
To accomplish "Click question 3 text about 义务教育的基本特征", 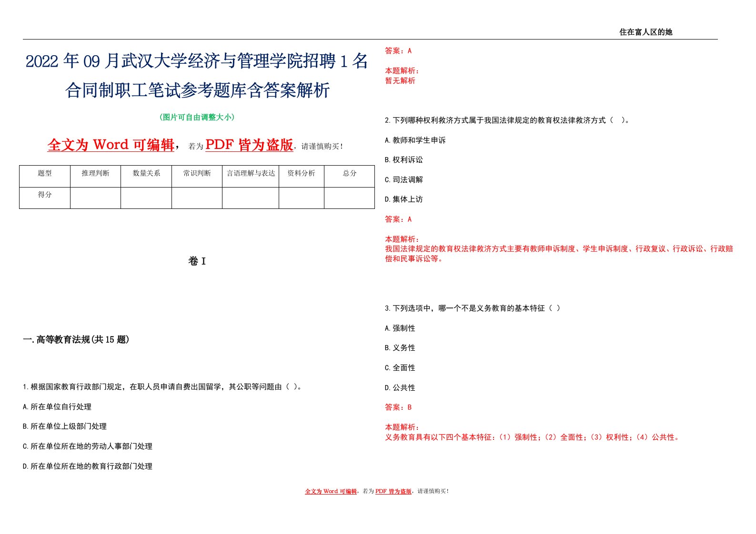I will click(x=473, y=308).
